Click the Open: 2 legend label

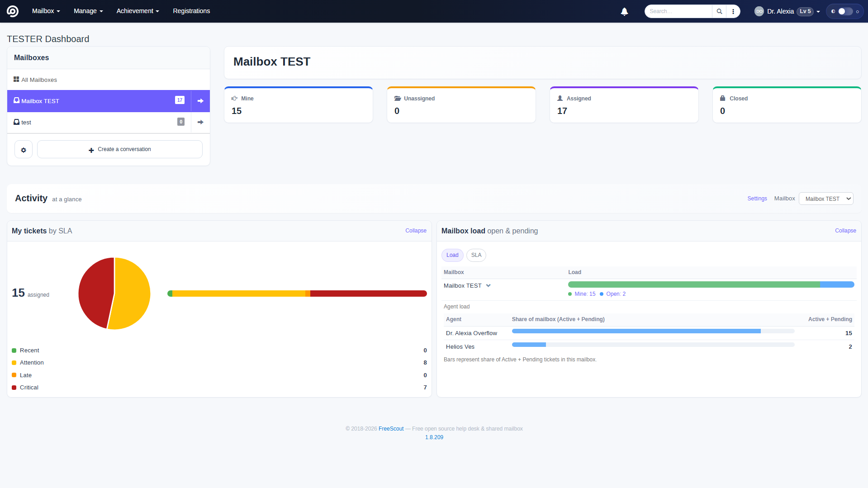pyautogui.click(x=616, y=294)
